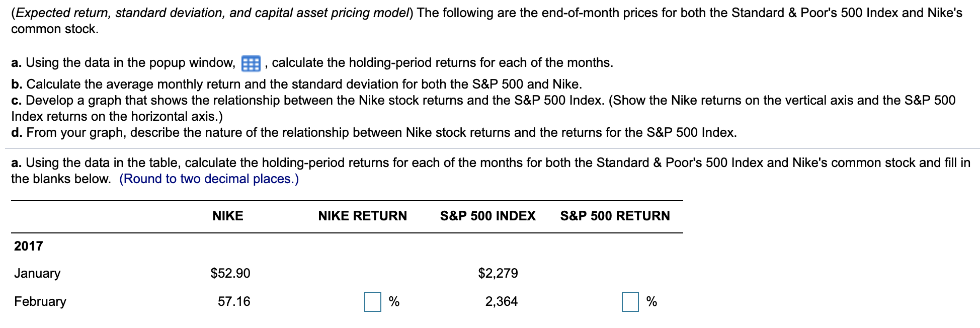Screen dimensions: 980x328
Task: Click the NIKE RETURN column header
Action: pos(363,216)
